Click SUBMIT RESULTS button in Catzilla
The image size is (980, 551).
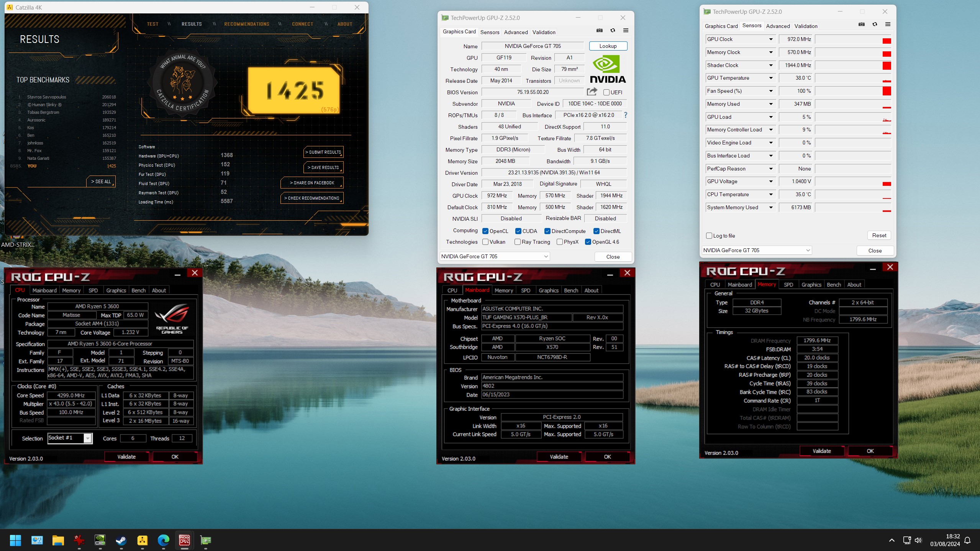coord(324,152)
